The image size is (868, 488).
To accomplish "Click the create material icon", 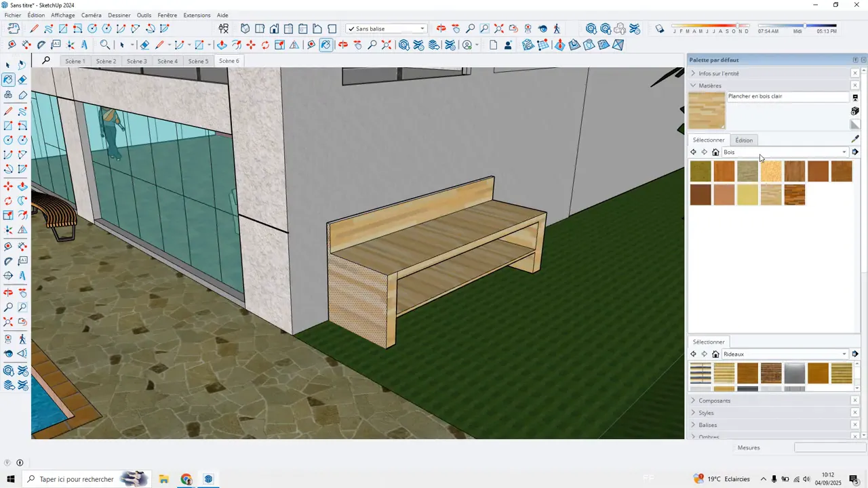I will [855, 110].
